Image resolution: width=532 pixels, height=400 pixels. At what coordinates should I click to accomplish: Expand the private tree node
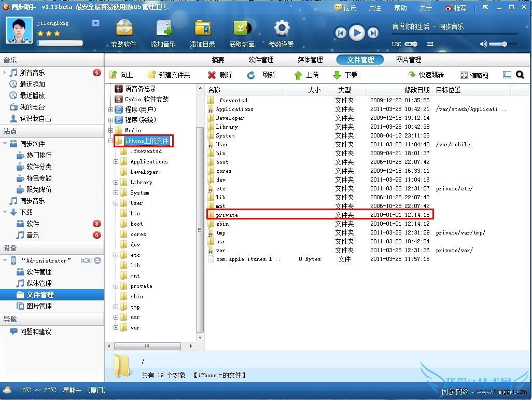116,286
